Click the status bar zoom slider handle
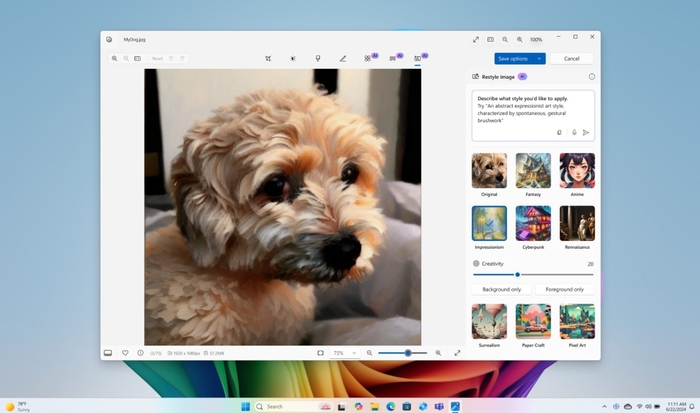This screenshot has width=700, height=413. click(x=408, y=353)
